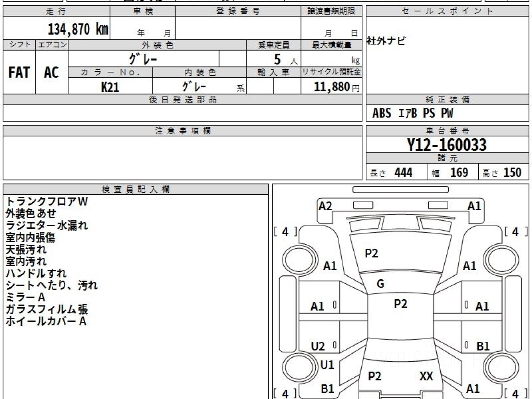Select chassis number Y12-160033
The height and width of the screenshot is (399, 532).
click(x=447, y=145)
